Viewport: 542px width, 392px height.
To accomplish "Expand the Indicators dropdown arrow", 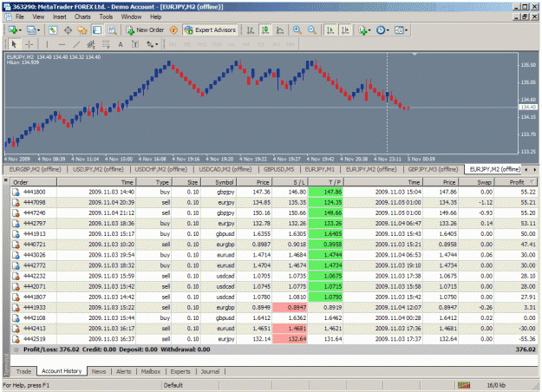I will click(x=369, y=30).
